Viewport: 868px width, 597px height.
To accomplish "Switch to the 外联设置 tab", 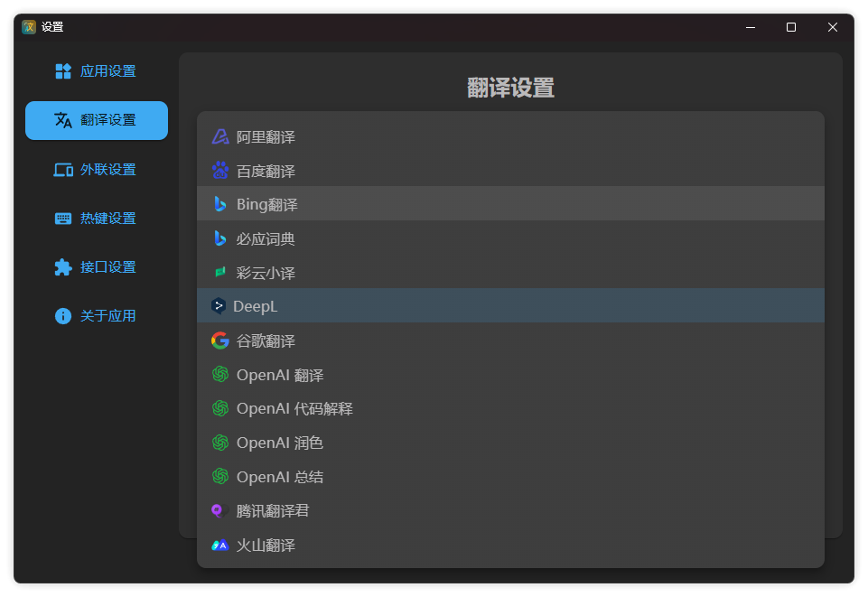I will (x=97, y=170).
